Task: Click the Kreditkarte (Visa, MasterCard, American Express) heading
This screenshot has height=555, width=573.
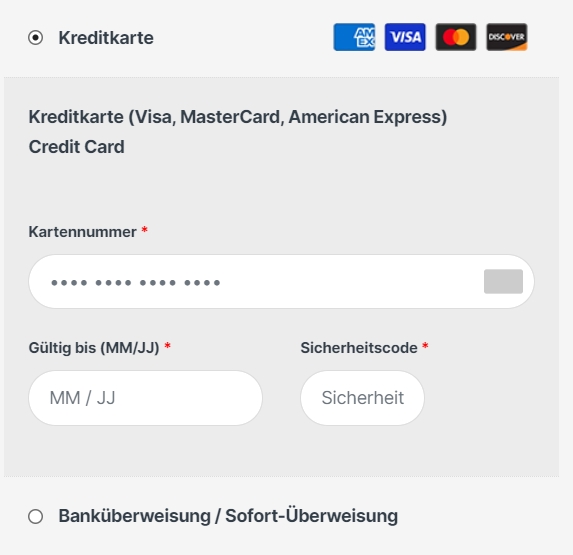Action: (x=238, y=117)
